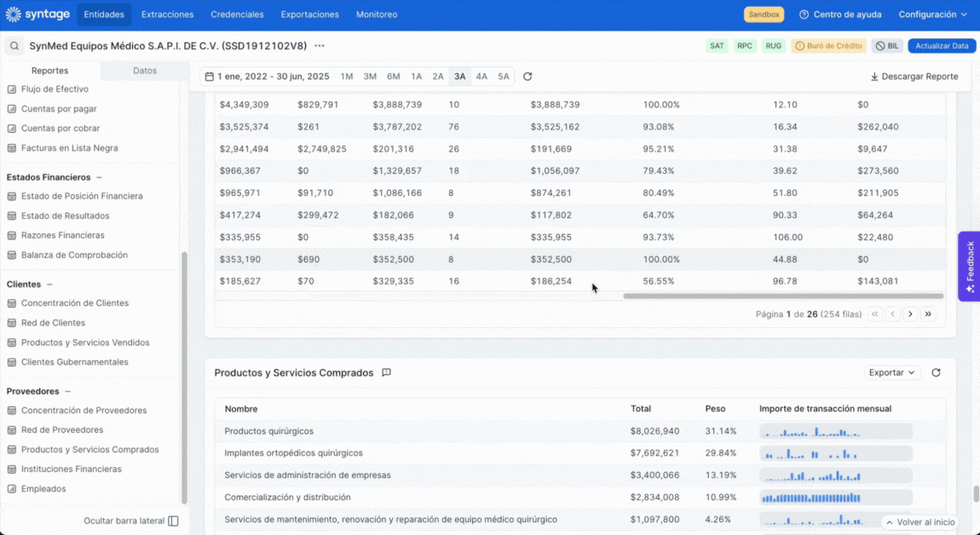Go to first page of table
The height and width of the screenshot is (535, 980).
pyautogui.click(x=875, y=314)
